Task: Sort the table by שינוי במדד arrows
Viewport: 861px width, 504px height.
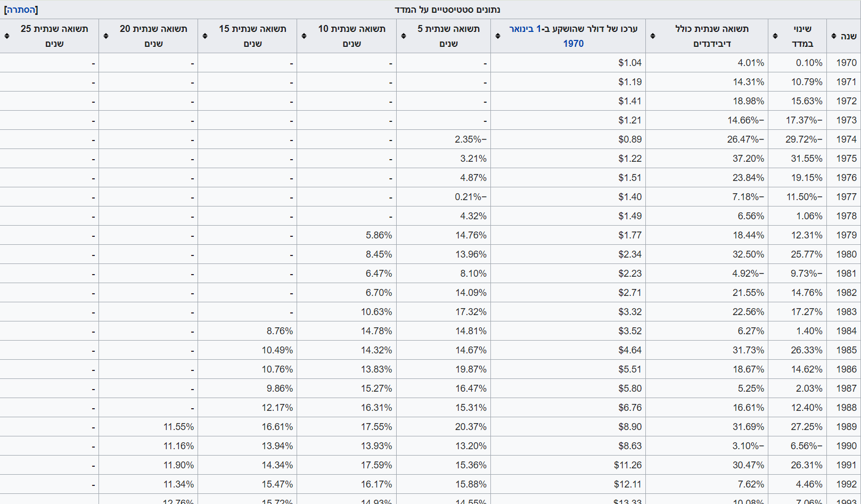Action: 775,36
